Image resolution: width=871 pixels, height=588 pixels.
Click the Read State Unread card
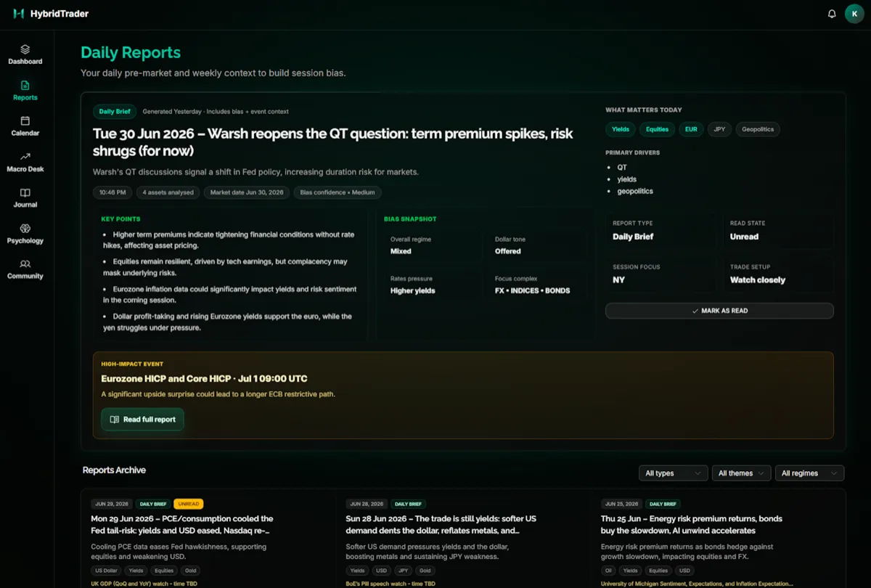[778, 231]
